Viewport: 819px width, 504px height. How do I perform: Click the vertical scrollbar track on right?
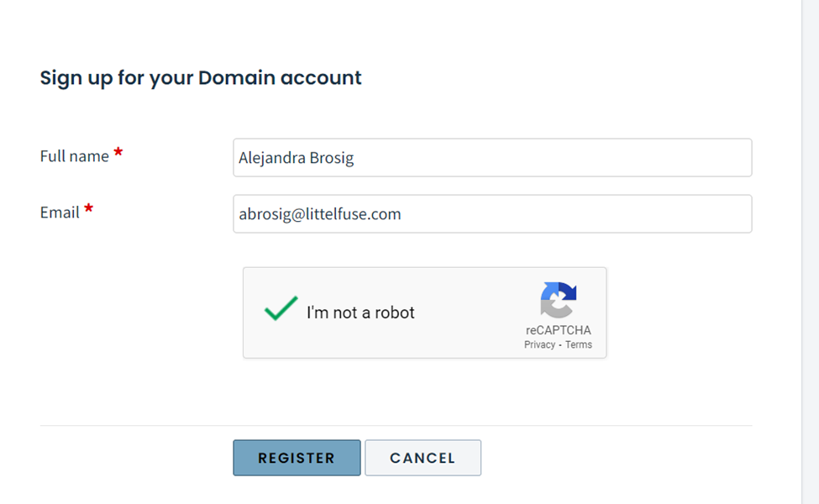(x=811, y=252)
